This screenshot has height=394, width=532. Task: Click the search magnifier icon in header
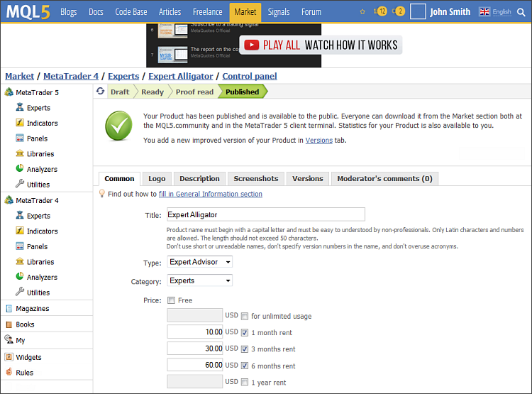pos(521,11)
